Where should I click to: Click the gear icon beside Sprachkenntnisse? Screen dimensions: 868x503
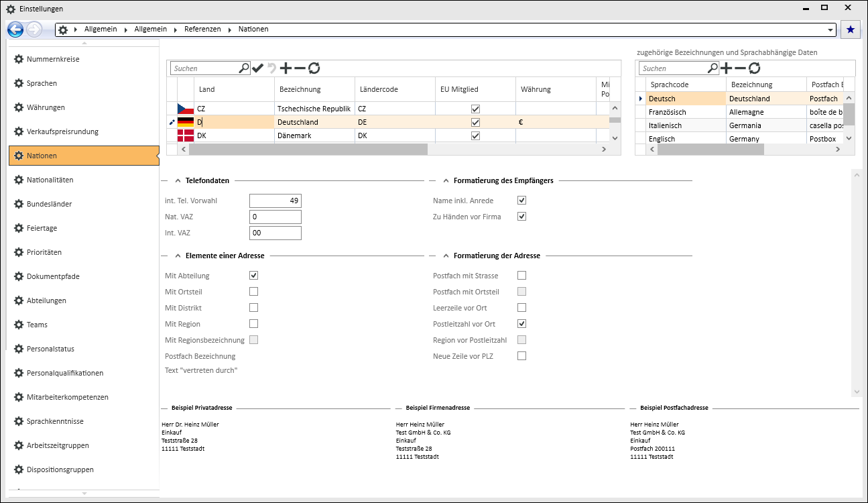(19, 421)
